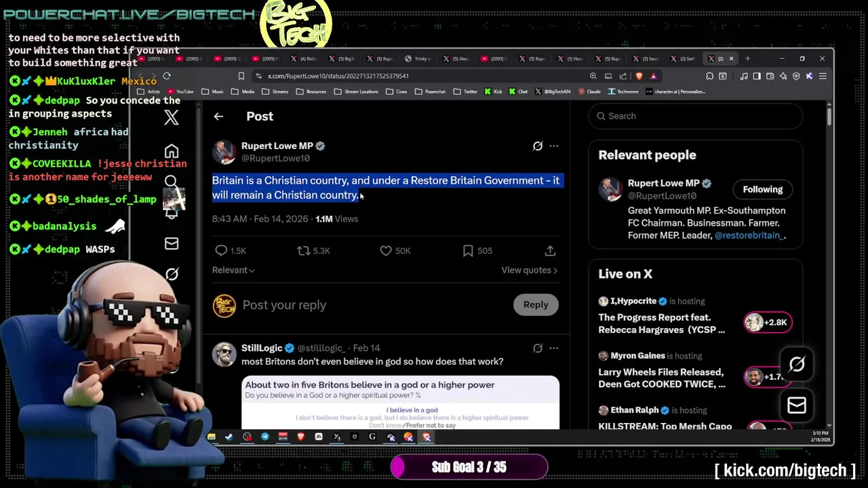Open StillLogic's profile avatar

pyautogui.click(x=224, y=354)
